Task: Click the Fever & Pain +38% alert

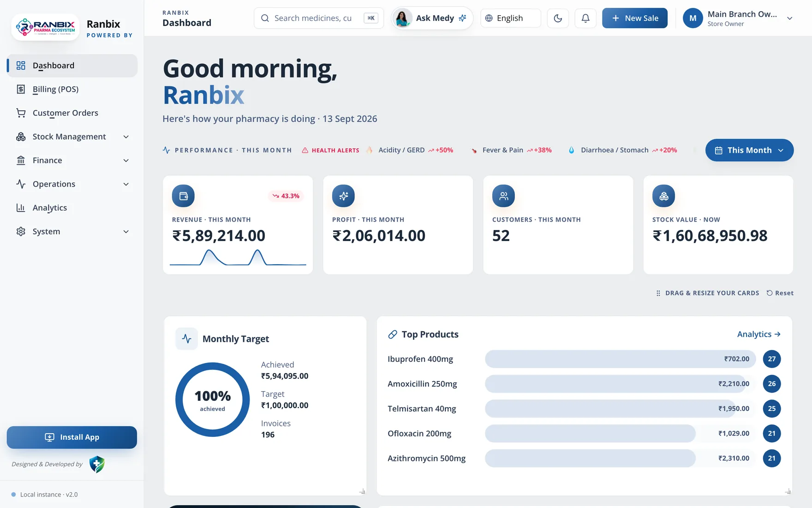Action: (x=511, y=150)
